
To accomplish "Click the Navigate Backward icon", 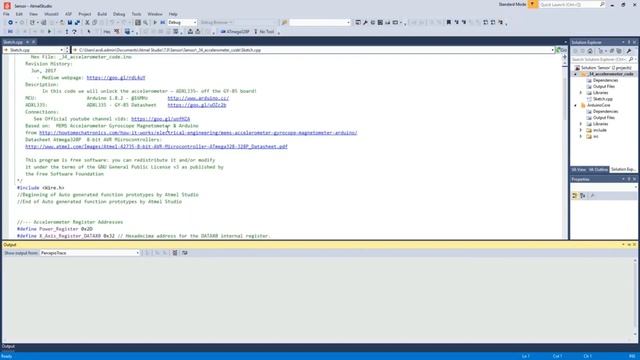I will click(x=10, y=22).
